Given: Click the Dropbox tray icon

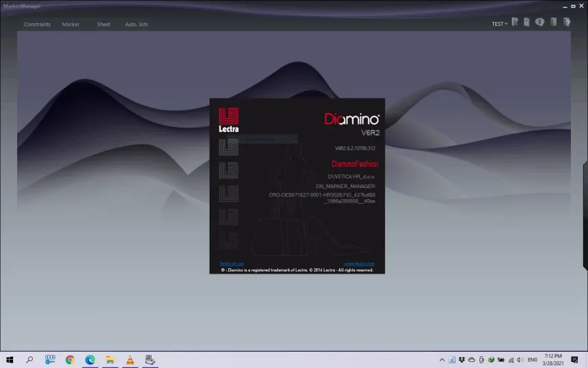Looking at the screenshot, I should point(462,360).
